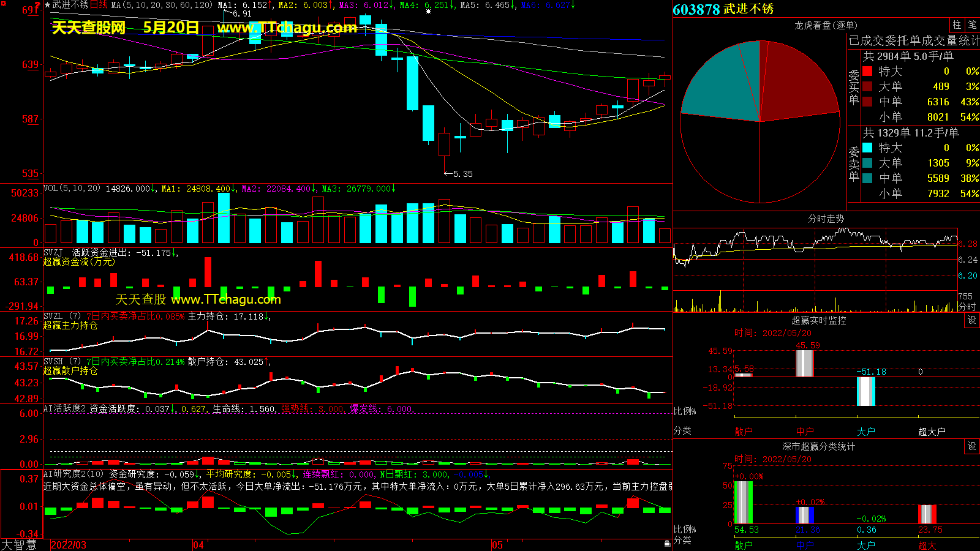Click the star icon before 武进不锈 stock name
This screenshot has height=551, width=980.
coord(47,5)
